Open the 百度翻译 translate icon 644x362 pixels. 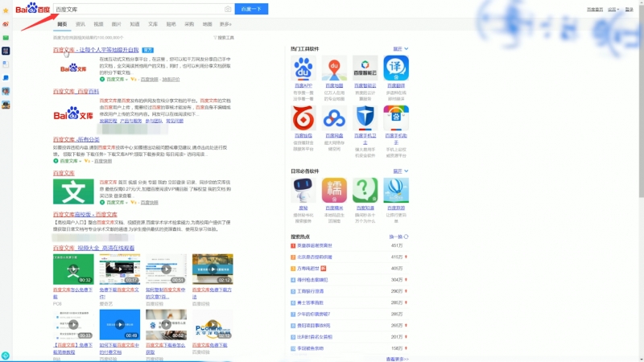[x=396, y=68]
